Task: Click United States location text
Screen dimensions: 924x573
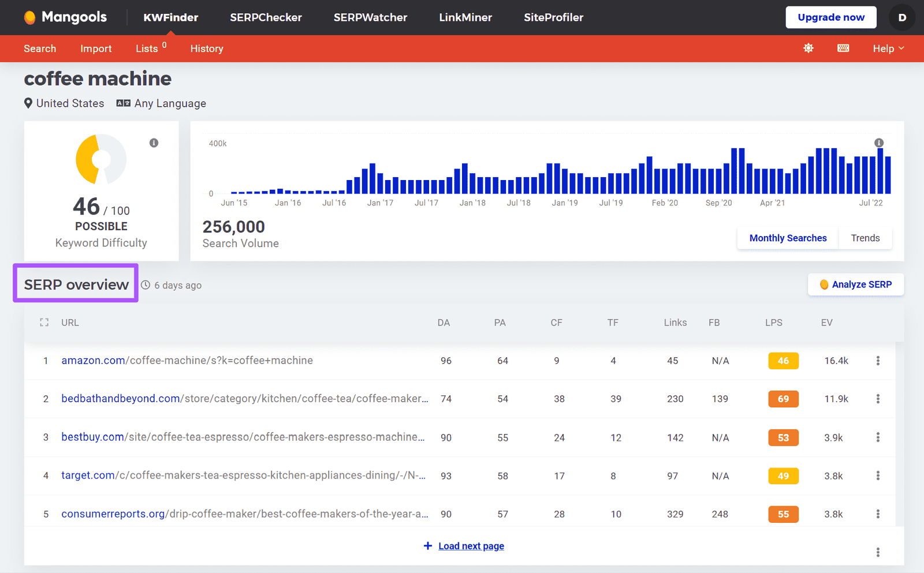Action: (x=70, y=103)
